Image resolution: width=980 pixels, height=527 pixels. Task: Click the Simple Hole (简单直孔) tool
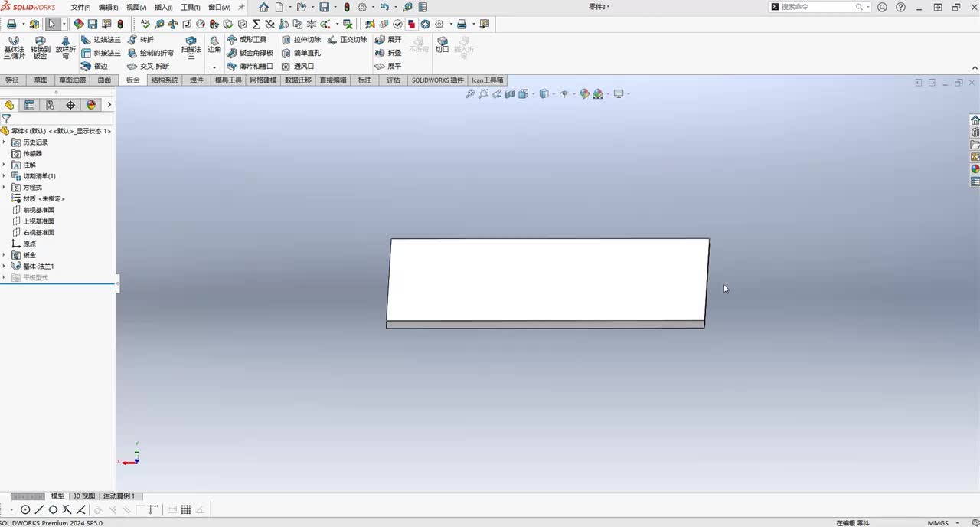coord(301,53)
